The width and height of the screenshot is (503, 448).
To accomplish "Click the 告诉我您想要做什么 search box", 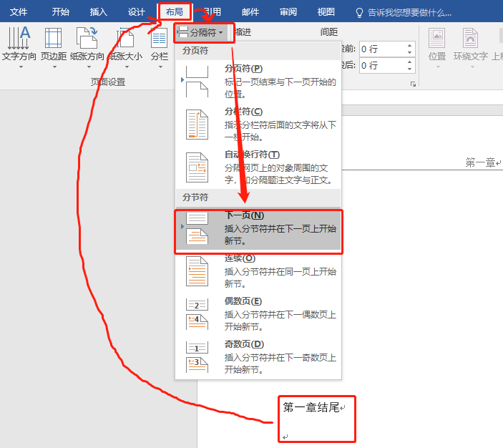I will point(409,12).
